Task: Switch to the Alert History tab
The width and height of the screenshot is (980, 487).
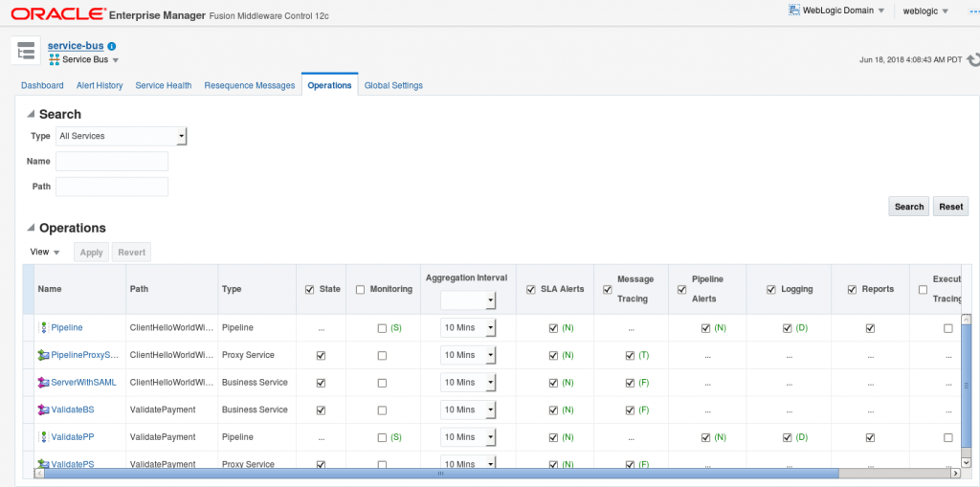Action: pos(100,86)
